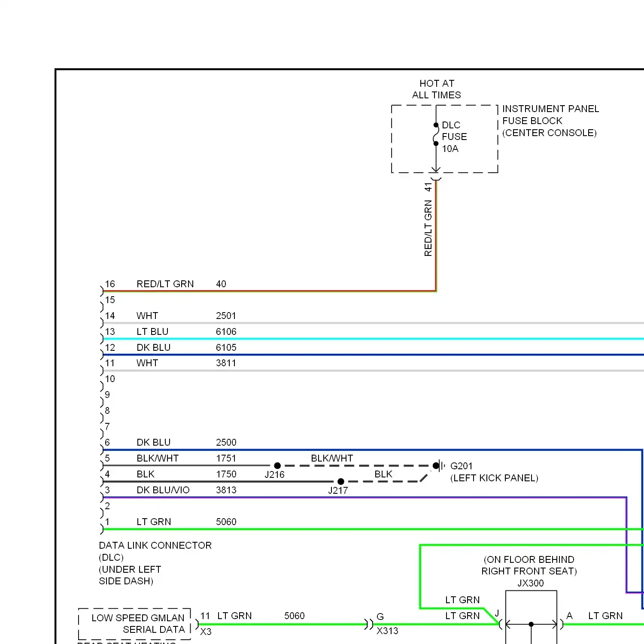This screenshot has height=644, width=644.
Task: Click 'BLK/WHT' label next to circuit 1751
Action: (x=158, y=458)
